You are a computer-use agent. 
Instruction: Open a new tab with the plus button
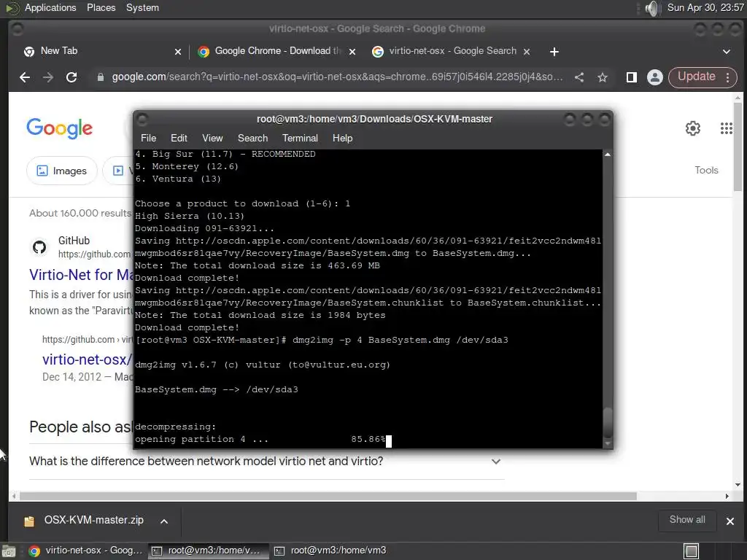click(x=554, y=52)
